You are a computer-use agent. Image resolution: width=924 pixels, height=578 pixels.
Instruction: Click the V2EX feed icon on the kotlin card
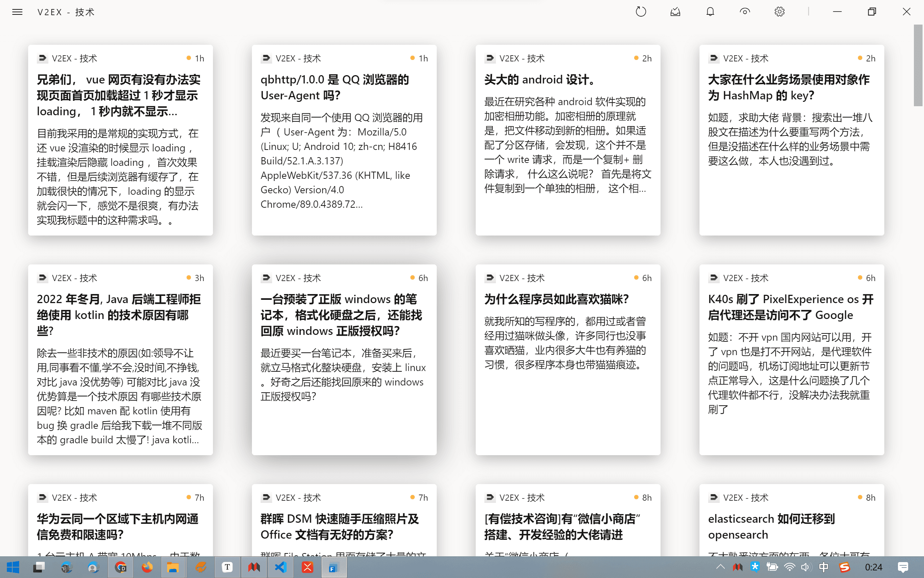tap(42, 277)
